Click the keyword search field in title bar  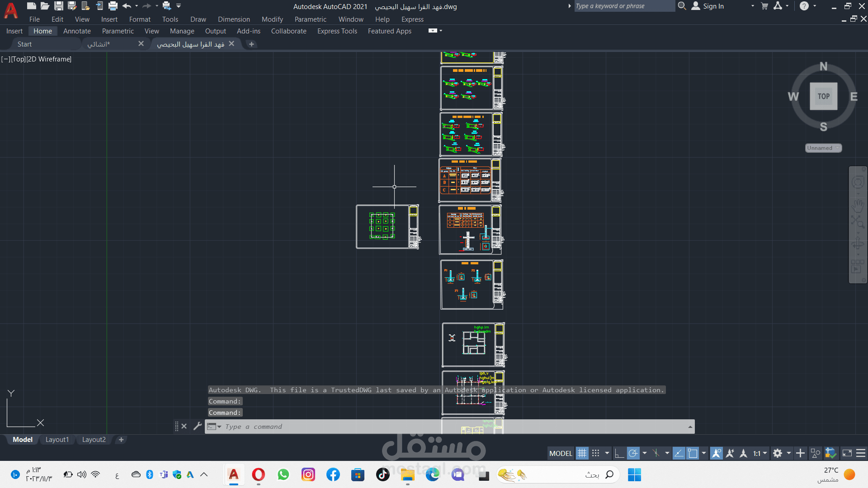pyautogui.click(x=624, y=6)
